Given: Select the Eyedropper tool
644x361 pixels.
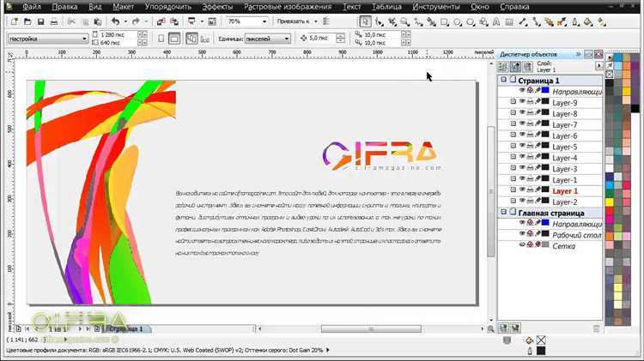Looking at the screenshot, I should [562, 21].
